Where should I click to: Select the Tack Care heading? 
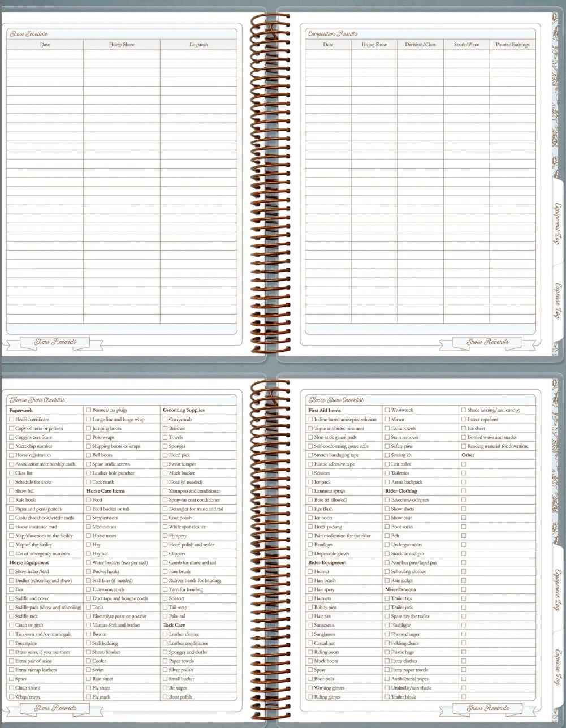[174, 625]
